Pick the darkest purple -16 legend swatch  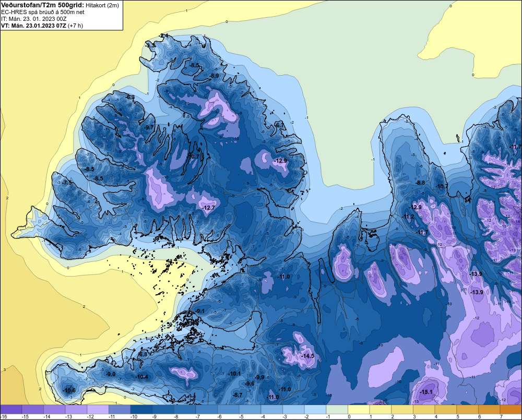[11, 409]
